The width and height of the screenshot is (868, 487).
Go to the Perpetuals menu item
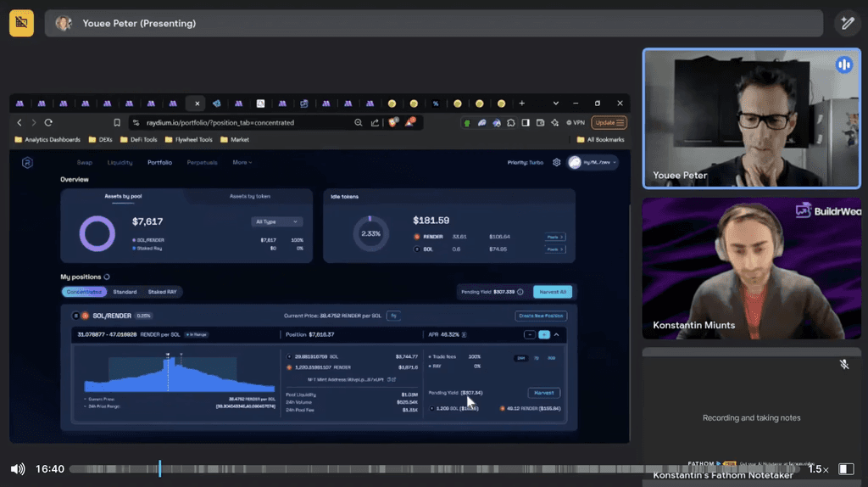tap(202, 162)
